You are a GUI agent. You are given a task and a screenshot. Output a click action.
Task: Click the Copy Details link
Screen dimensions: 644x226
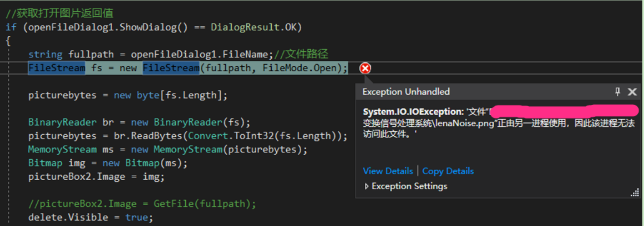coord(448,171)
